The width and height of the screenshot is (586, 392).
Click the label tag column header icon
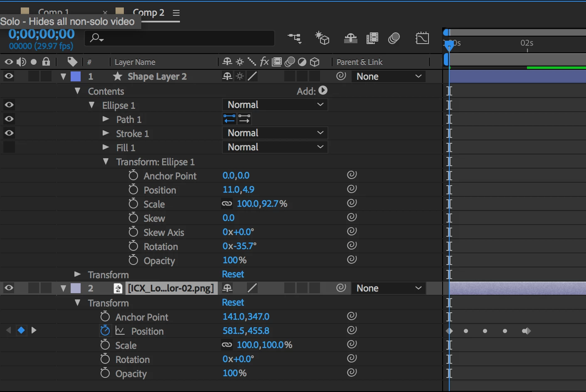click(72, 61)
